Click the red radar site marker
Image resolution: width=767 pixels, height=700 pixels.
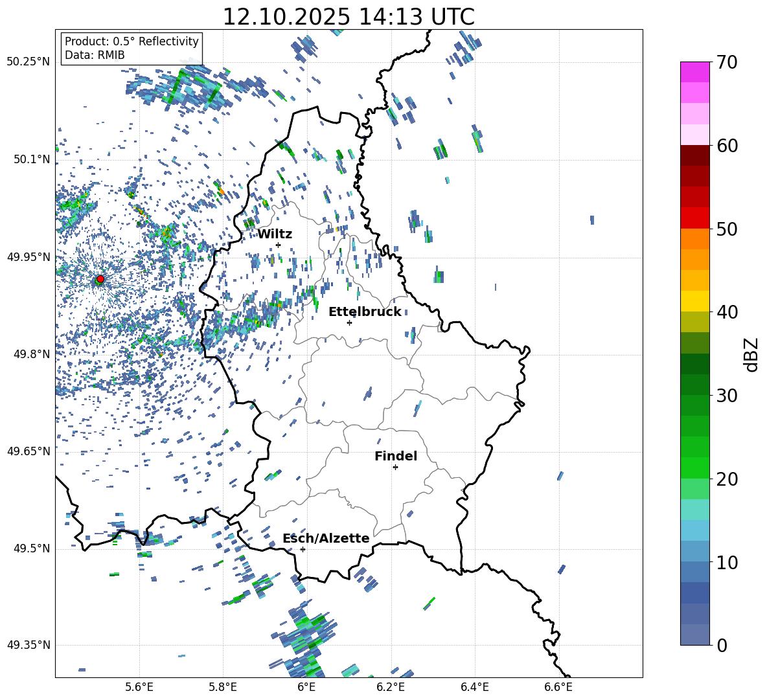[x=100, y=279]
